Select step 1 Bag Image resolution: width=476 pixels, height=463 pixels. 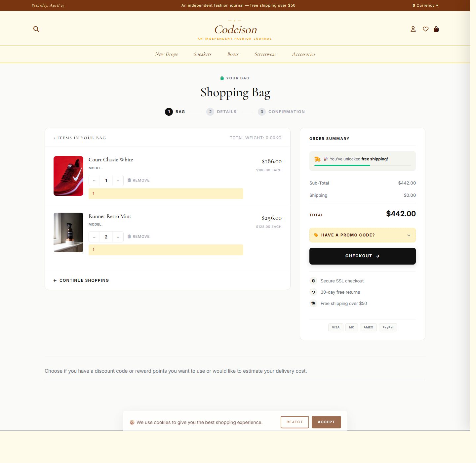175,112
